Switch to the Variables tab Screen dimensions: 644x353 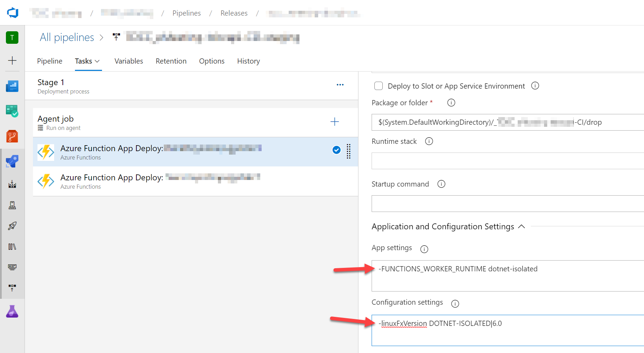(x=129, y=61)
